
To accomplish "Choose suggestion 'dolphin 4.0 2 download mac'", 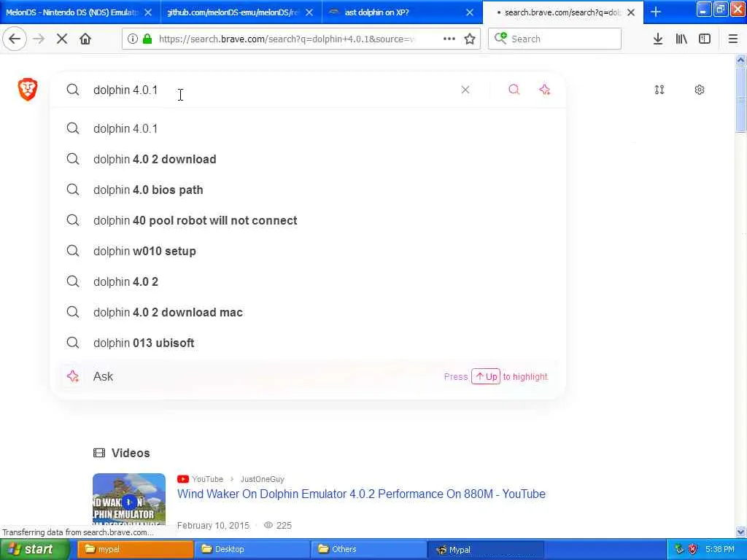I will point(308,312).
